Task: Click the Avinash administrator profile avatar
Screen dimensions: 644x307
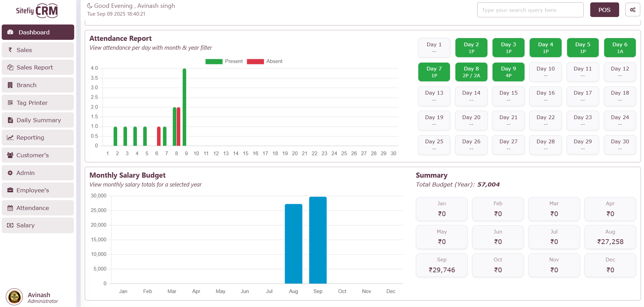Action: (14, 297)
